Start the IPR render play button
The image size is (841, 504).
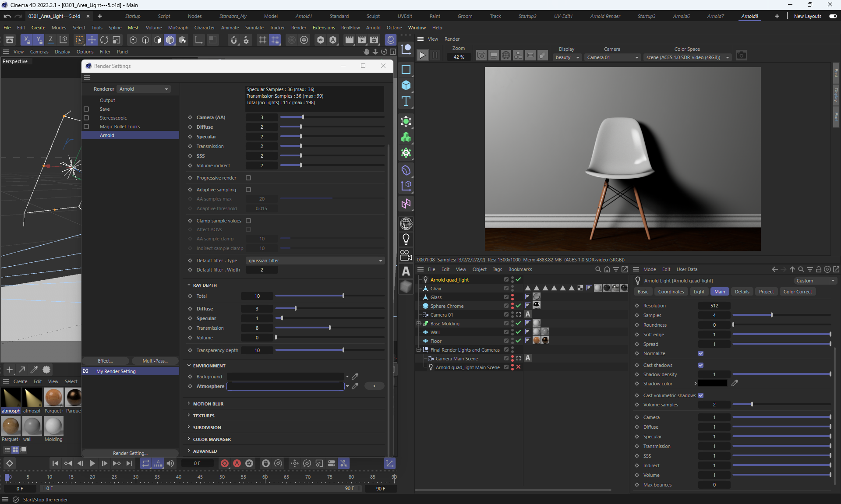click(422, 55)
